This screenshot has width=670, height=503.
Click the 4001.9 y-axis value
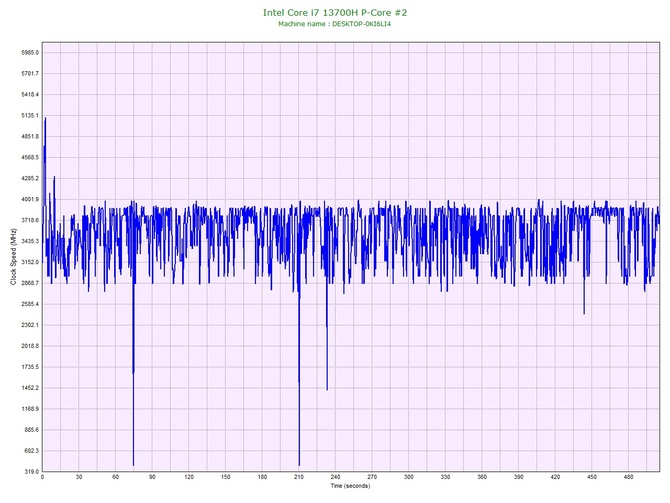tap(30, 199)
